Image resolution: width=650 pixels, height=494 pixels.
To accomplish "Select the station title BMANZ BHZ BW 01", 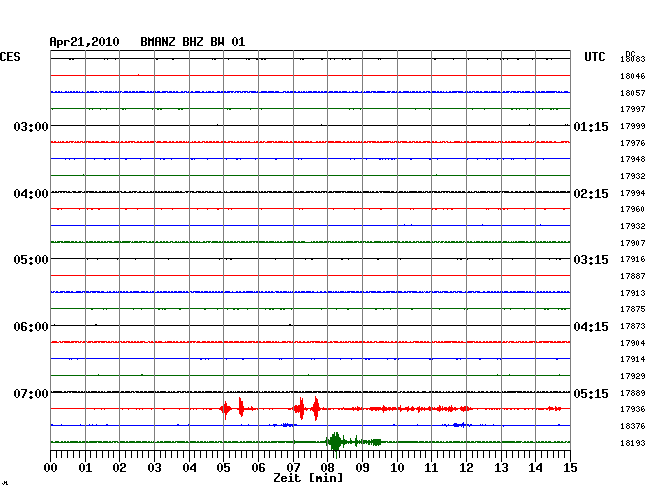I will pos(193,42).
